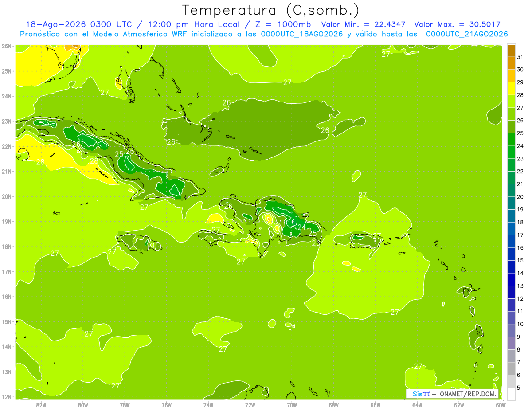This screenshot has width=532, height=411.
Task: Click the '62W' longitude axis label
Action: pos(459,405)
